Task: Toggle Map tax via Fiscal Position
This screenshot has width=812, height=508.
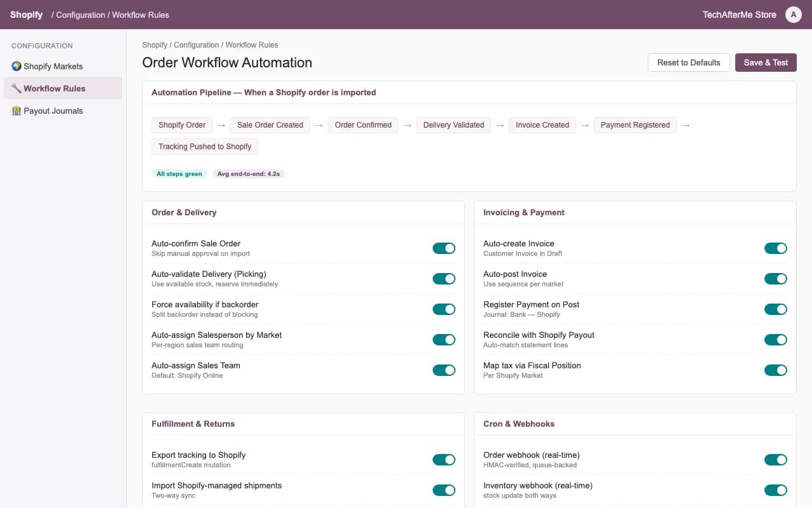Action: pyautogui.click(x=776, y=370)
